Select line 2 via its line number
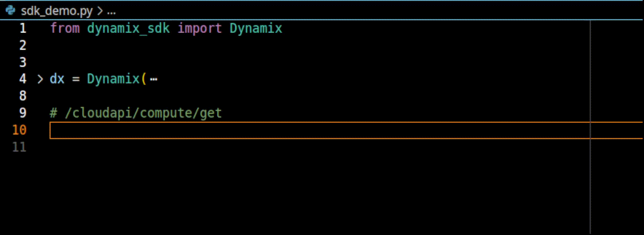The height and width of the screenshot is (235, 644). (23, 45)
